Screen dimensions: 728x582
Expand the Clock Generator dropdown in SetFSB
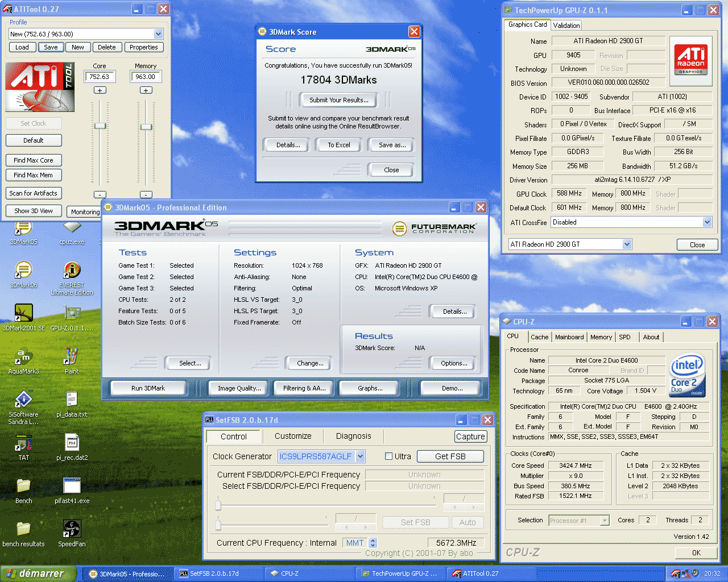(x=361, y=456)
